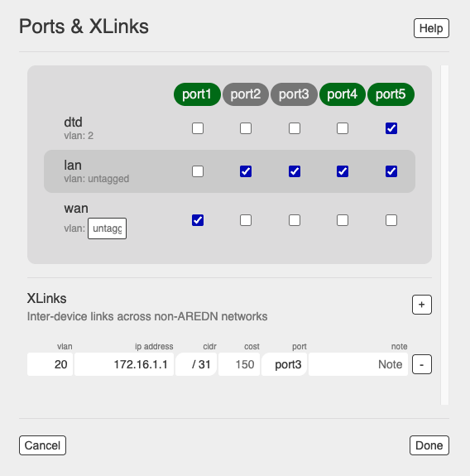Edit the XLink cost field 150
Image resolution: width=470 pixels, height=476 pixels.
239,364
